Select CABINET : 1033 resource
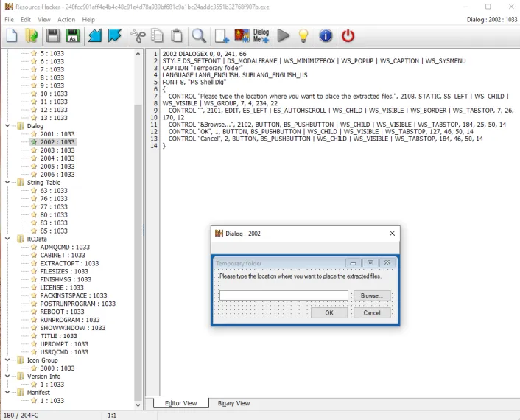The image size is (520, 420). coord(63,255)
